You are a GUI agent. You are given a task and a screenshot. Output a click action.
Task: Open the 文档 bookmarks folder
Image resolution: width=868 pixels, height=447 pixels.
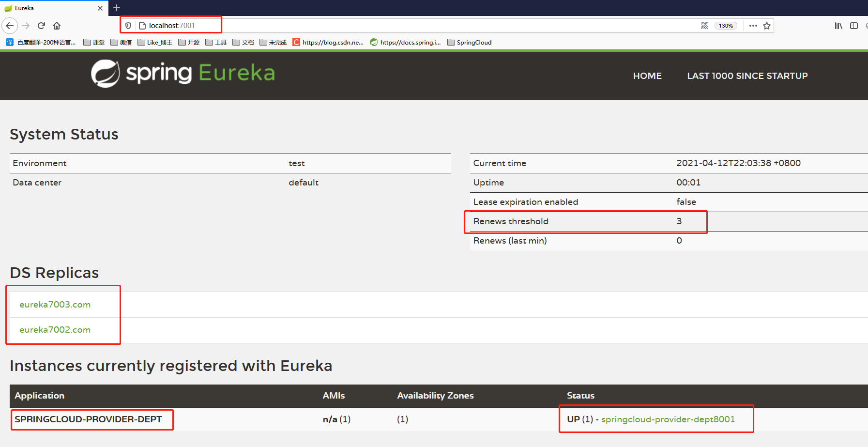point(243,43)
